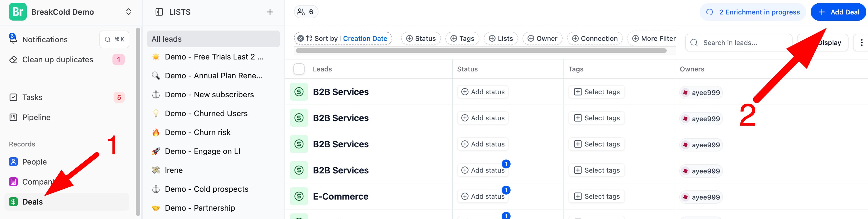Select tags for first B2B Services row
The image size is (868, 219).
point(596,92)
